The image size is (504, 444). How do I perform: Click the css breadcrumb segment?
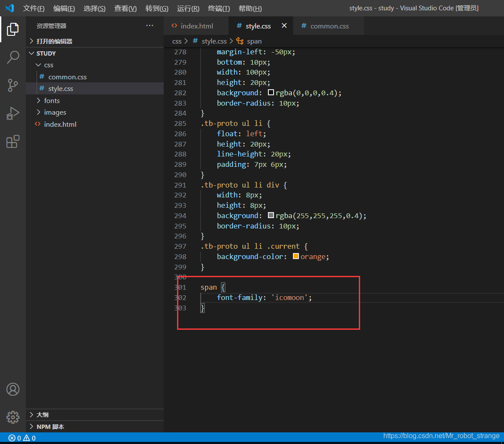click(x=177, y=41)
